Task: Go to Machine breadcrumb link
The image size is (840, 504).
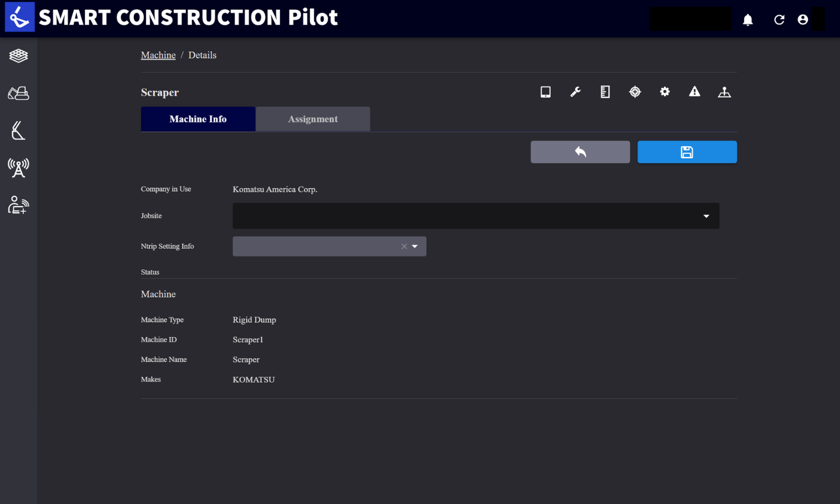Action: (158, 55)
